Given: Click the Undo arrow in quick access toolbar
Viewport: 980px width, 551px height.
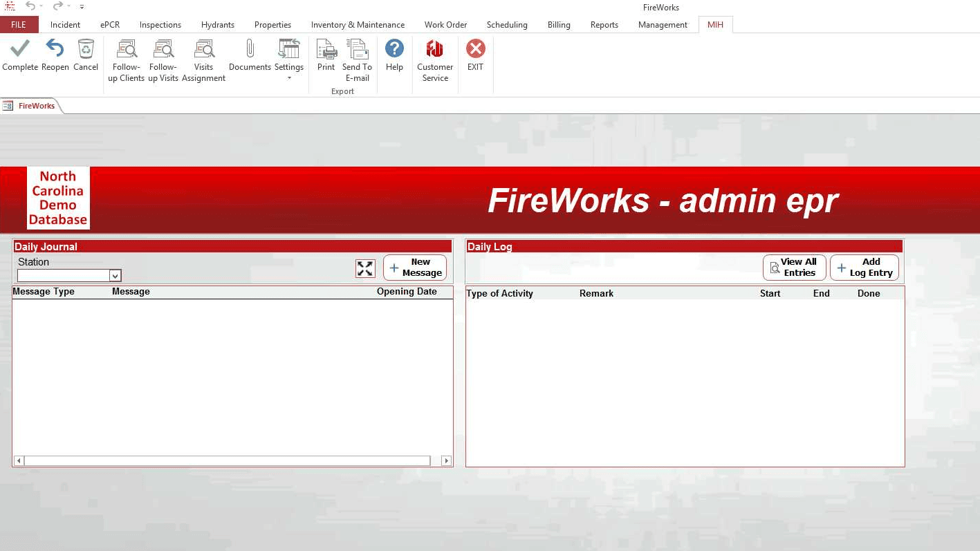Looking at the screenshot, I should (30, 6).
